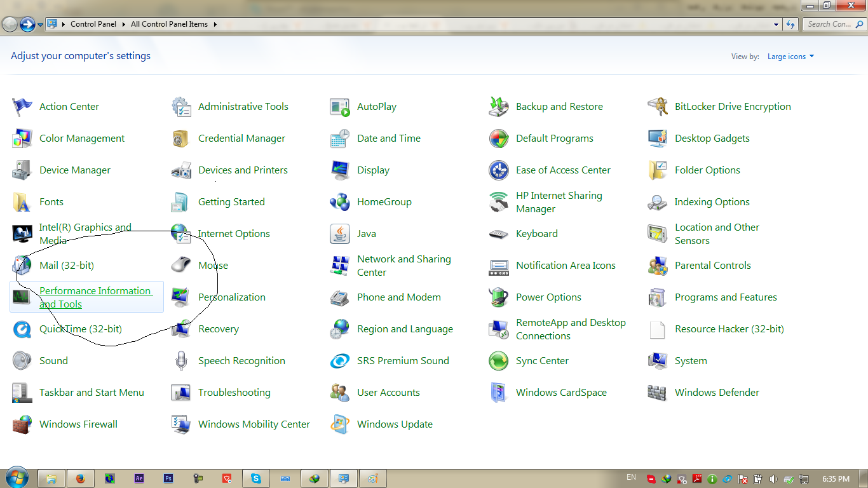Screen dimensions: 868x488
Task: Open Administrative Tools icon
Action: [x=181, y=107]
